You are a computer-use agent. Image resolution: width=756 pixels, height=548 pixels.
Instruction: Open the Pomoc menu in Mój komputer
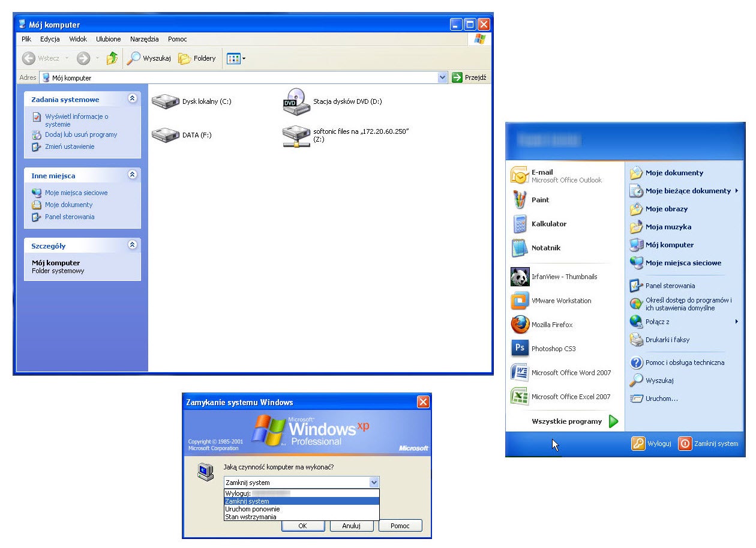(178, 39)
